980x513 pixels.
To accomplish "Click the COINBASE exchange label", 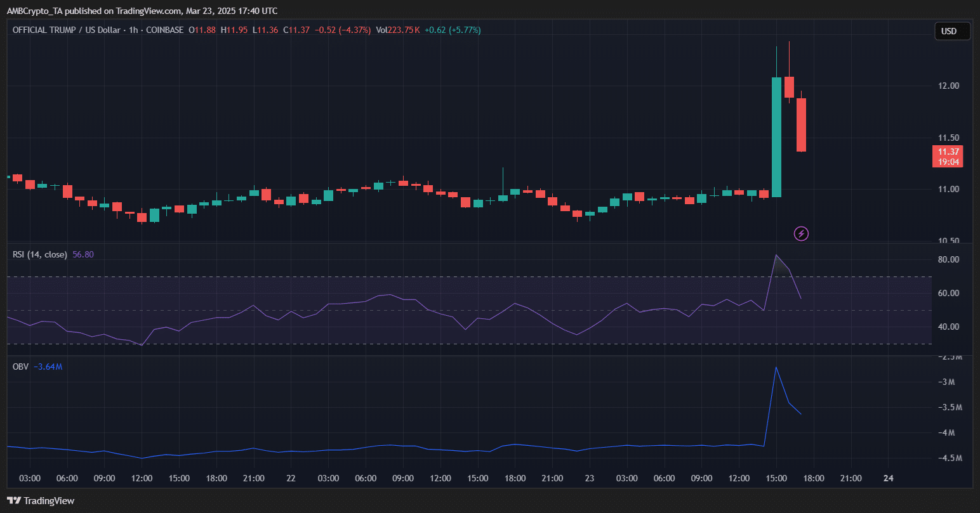I will pyautogui.click(x=165, y=30).
